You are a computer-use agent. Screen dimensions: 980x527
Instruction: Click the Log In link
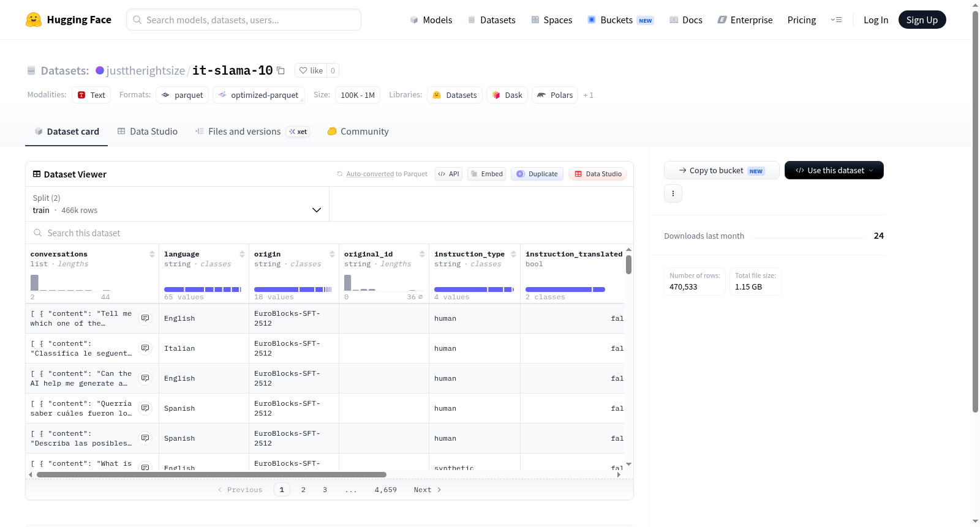(x=876, y=20)
